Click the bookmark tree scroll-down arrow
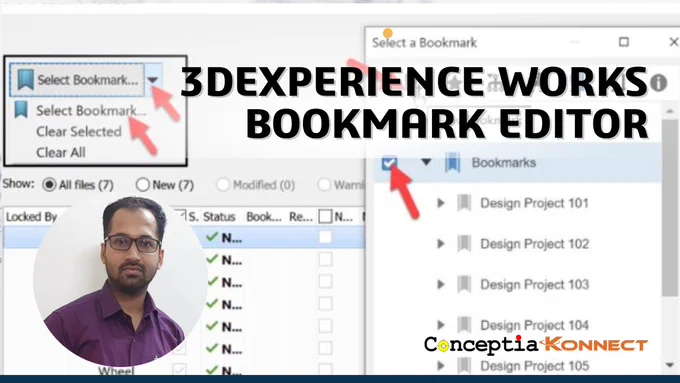 (670, 365)
